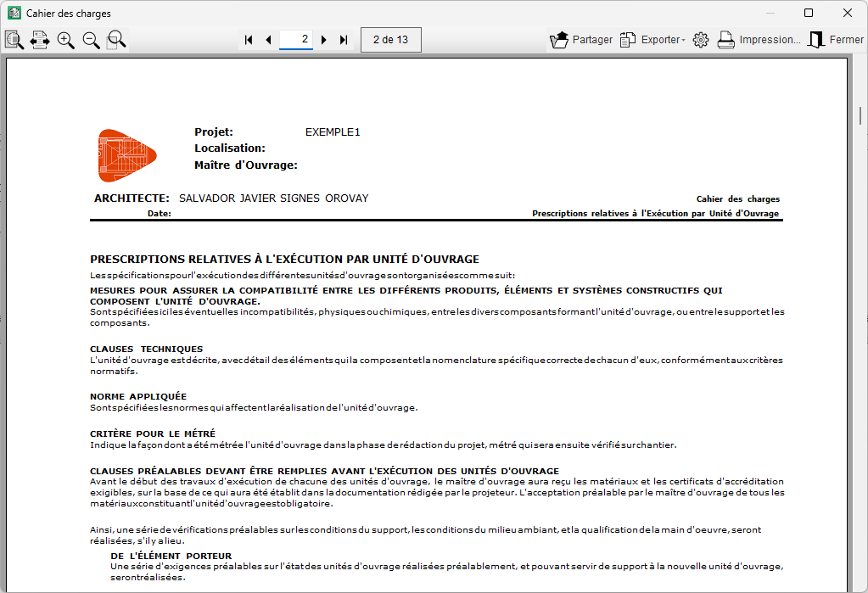Click 'SALVADOR JAVIER SIGNES OROVAY' text
The image size is (868, 593).
273,199
